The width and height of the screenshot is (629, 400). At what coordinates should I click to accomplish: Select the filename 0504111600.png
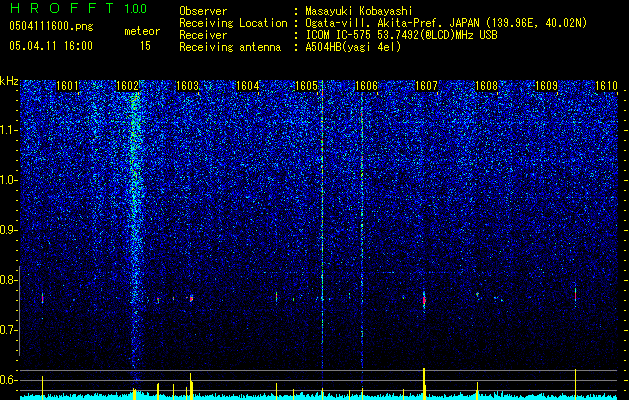pos(51,26)
